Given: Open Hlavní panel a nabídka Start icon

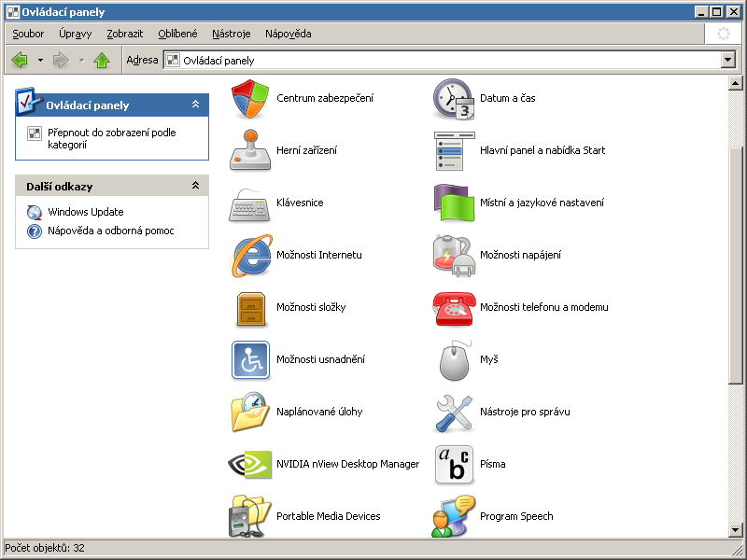Looking at the screenshot, I should tap(454, 151).
